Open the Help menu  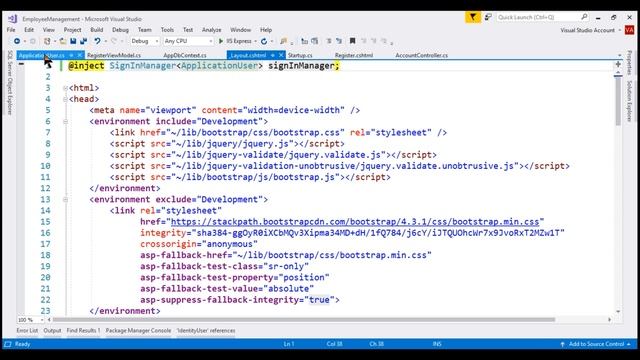(x=266, y=30)
